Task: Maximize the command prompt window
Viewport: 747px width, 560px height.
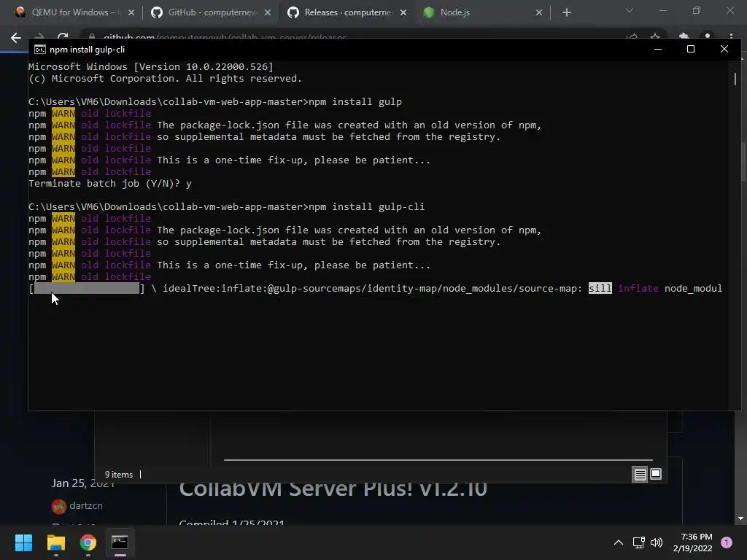Action: click(x=691, y=49)
